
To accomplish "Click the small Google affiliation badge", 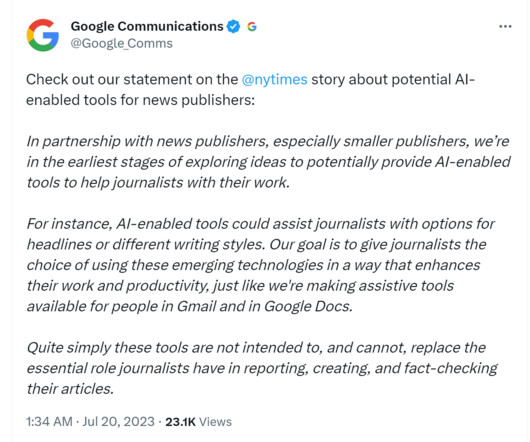I will click(x=252, y=26).
